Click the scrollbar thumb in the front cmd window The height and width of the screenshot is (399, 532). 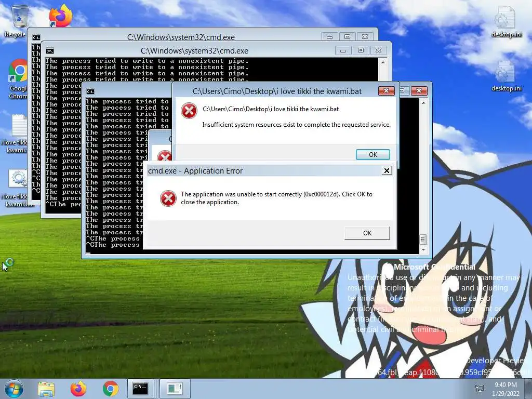(x=423, y=239)
